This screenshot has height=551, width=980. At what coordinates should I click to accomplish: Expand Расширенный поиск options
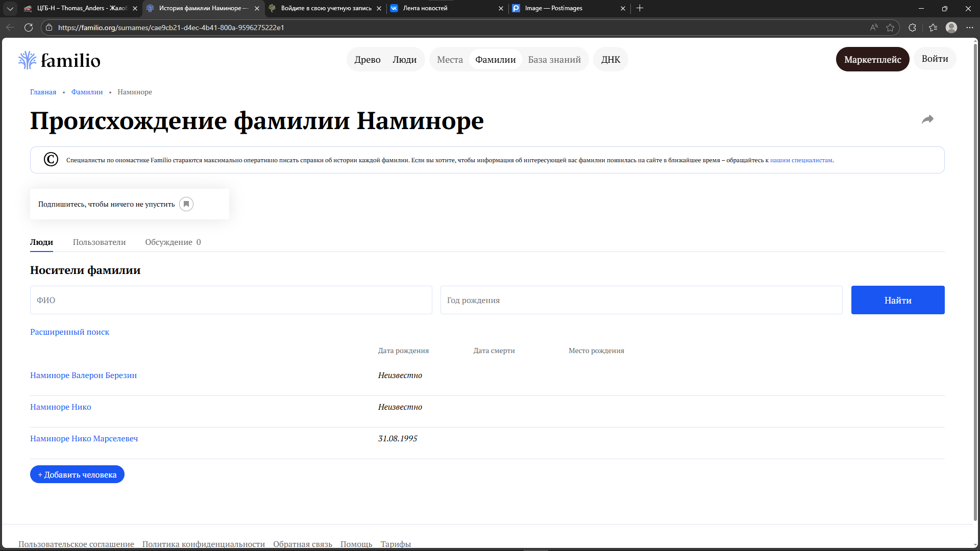point(69,332)
